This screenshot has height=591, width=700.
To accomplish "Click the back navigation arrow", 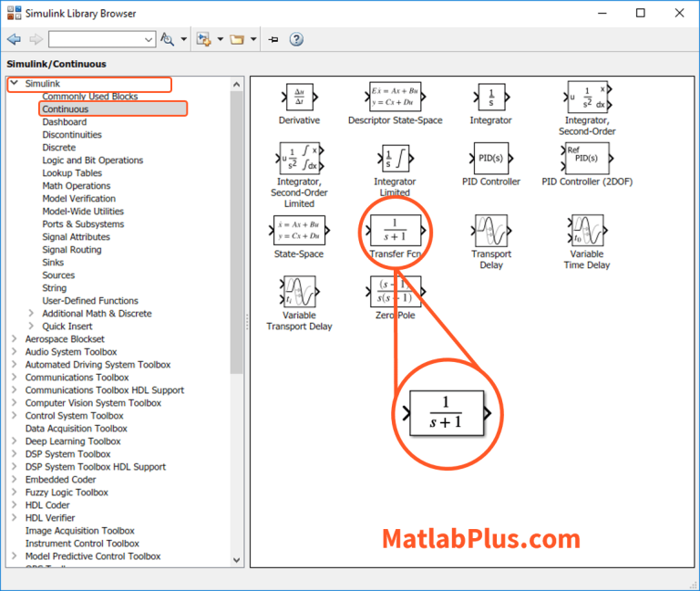I will tap(14, 39).
